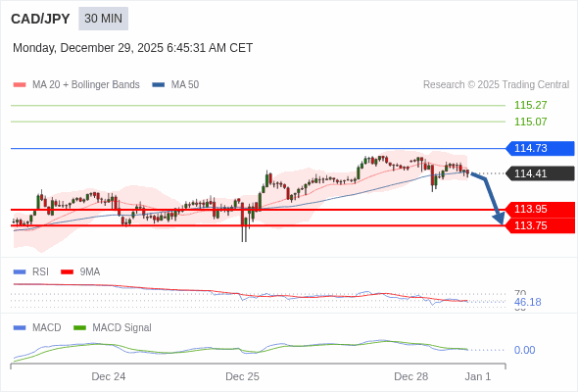578x392 pixels.
Task: Click the date and time text line
Action: tap(132, 48)
